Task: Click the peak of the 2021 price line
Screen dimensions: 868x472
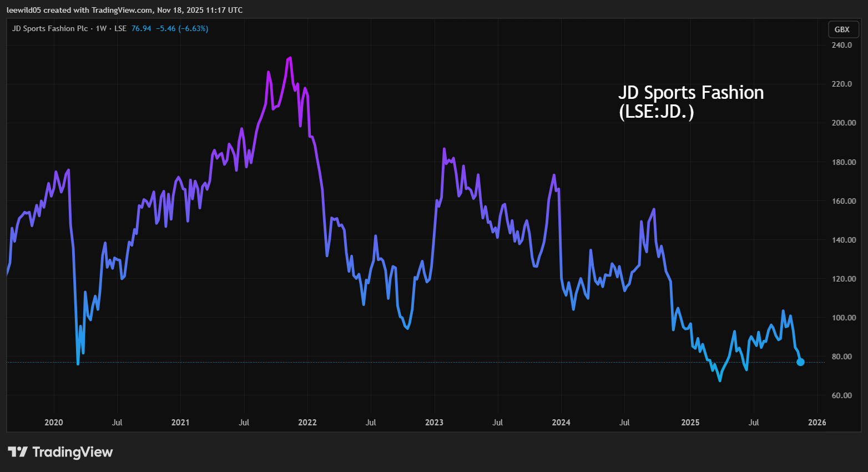Action: click(289, 58)
